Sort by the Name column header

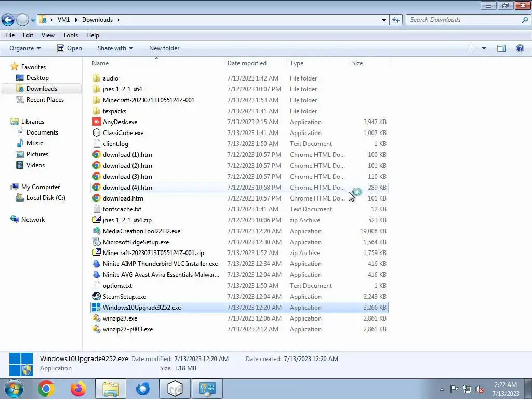coord(156,63)
